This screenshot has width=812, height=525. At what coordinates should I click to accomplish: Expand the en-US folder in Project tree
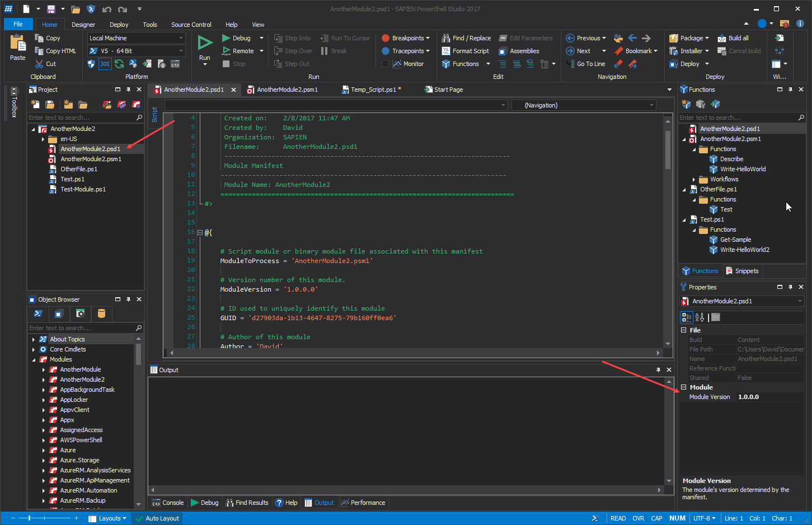click(x=43, y=139)
